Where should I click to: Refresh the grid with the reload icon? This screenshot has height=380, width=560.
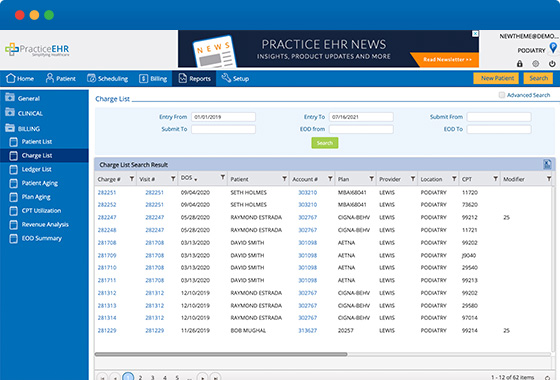pos(548,378)
